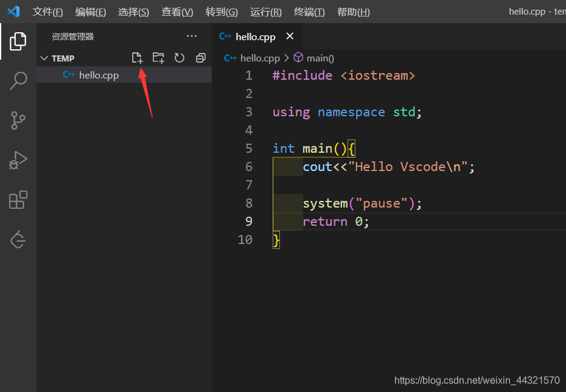Click the return 0 line
This screenshot has height=392, width=566.
[x=336, y=222]
